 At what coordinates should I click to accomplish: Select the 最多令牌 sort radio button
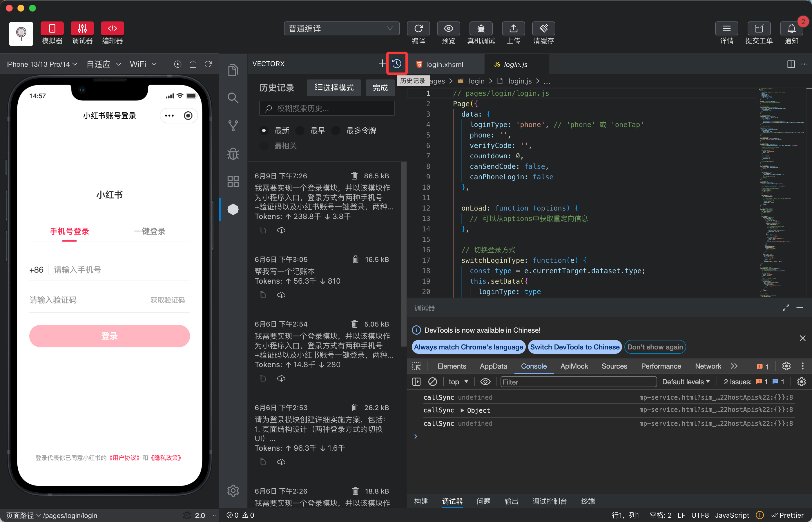(x=336, y=130)
